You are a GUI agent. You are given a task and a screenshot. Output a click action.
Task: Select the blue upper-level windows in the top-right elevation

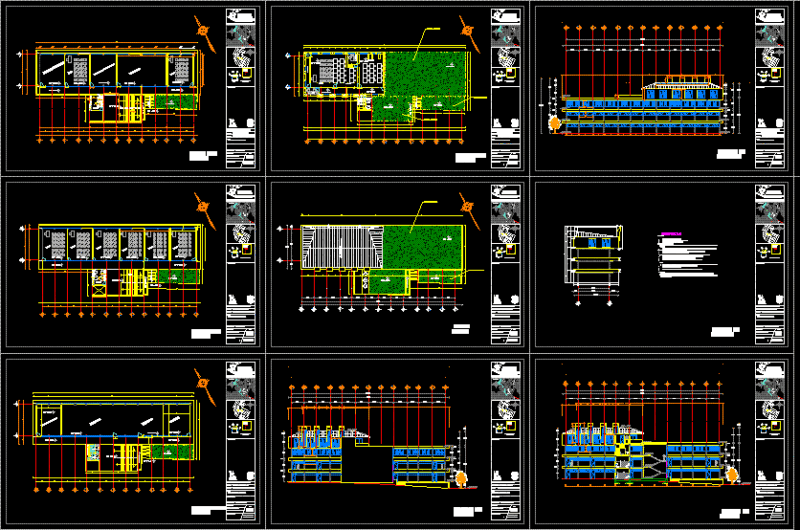682,94
